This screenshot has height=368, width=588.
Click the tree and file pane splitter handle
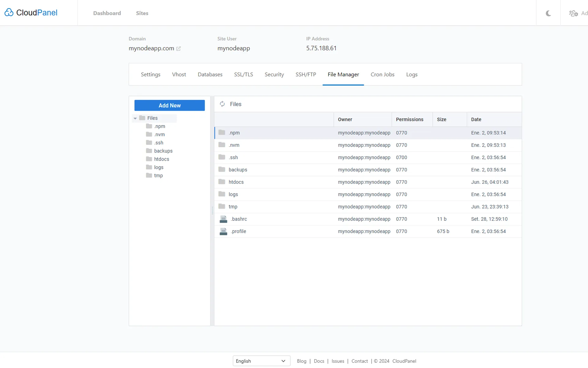point(212,211)
